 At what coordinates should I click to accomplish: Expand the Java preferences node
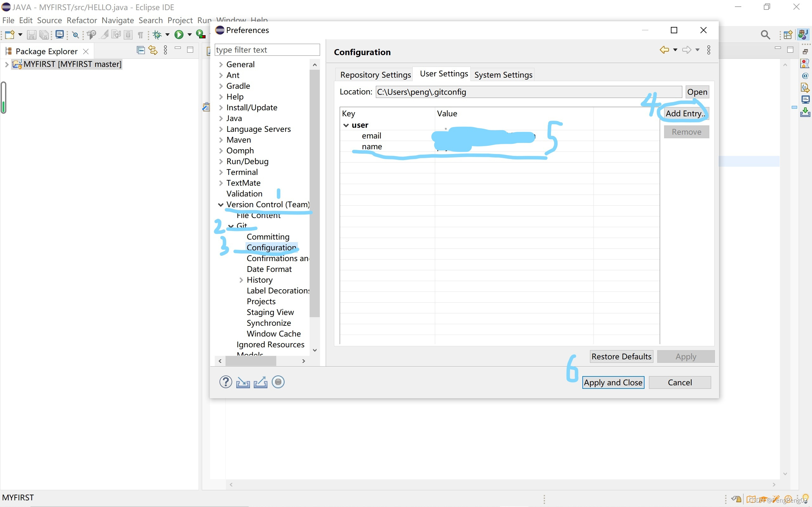coord(221,119)
